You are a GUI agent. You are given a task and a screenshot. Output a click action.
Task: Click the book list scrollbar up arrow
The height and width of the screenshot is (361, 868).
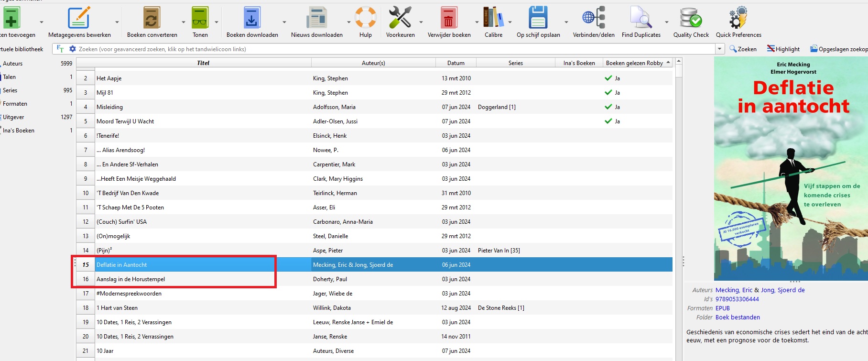(x=679, y=62)
